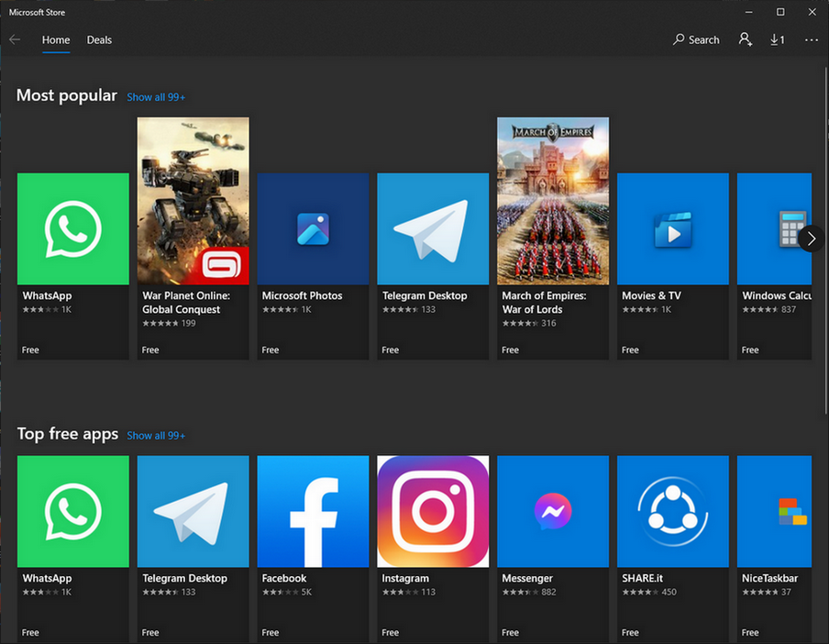This screenshot has height=644, width=829.
Task: Open Telegram Desktop icon in Top free apps
Action: pos(193,511)
